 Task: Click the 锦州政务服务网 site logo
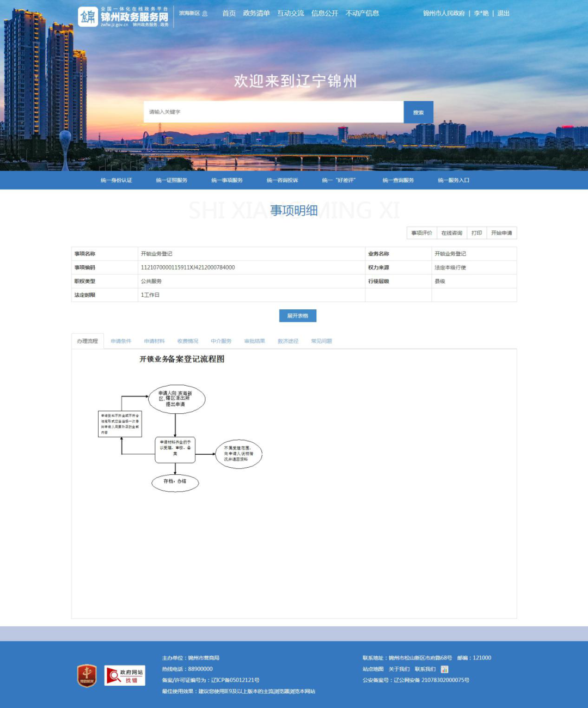pos(124,17)
